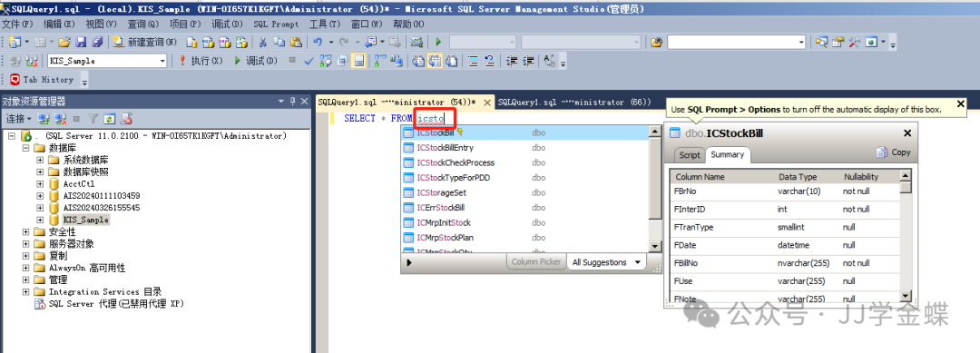Click the Parse checkmark icon in toolbar
Viewport: 980px width, 353px height.
[x=309, y=61]
